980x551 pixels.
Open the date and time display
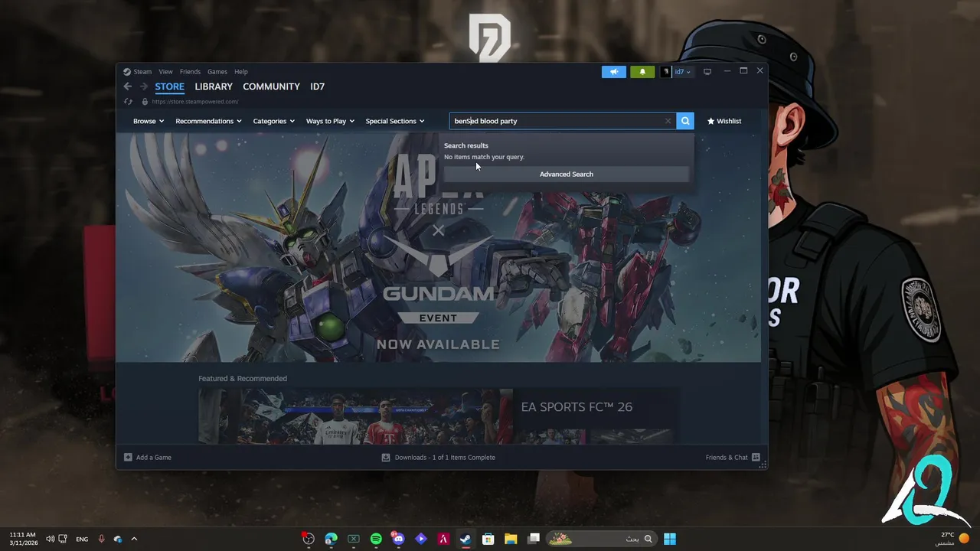click(x=22, y=539)
